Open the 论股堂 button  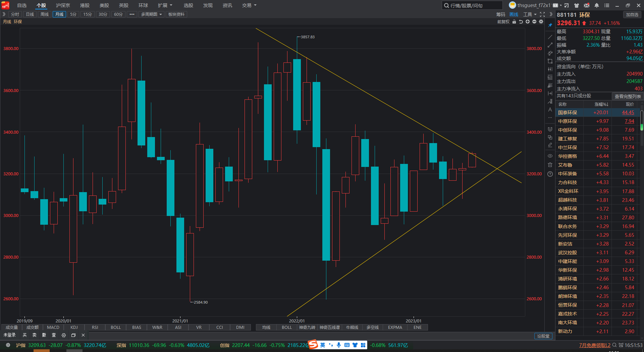543,336
